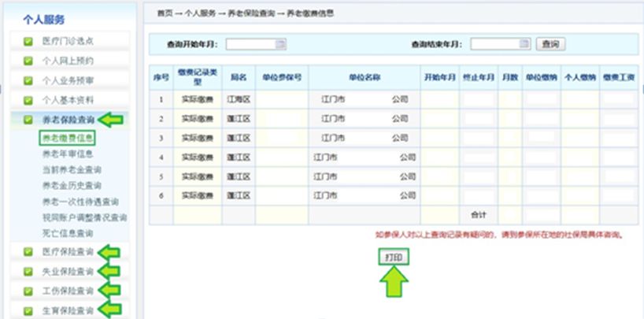Expand the 生育保险查询 menu section
644x319 pixels.
point(67,311)
